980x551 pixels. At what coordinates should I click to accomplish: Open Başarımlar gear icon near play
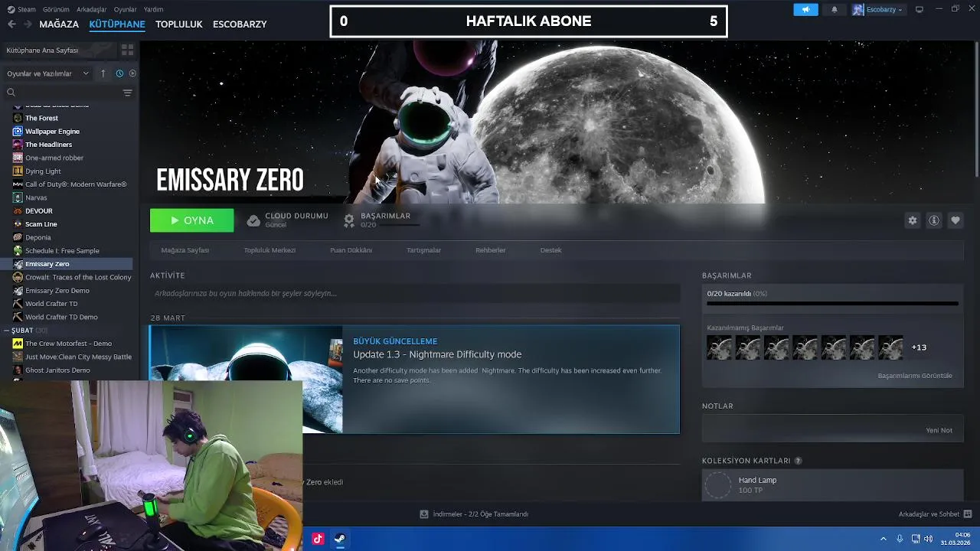click(x=349, y=220)
